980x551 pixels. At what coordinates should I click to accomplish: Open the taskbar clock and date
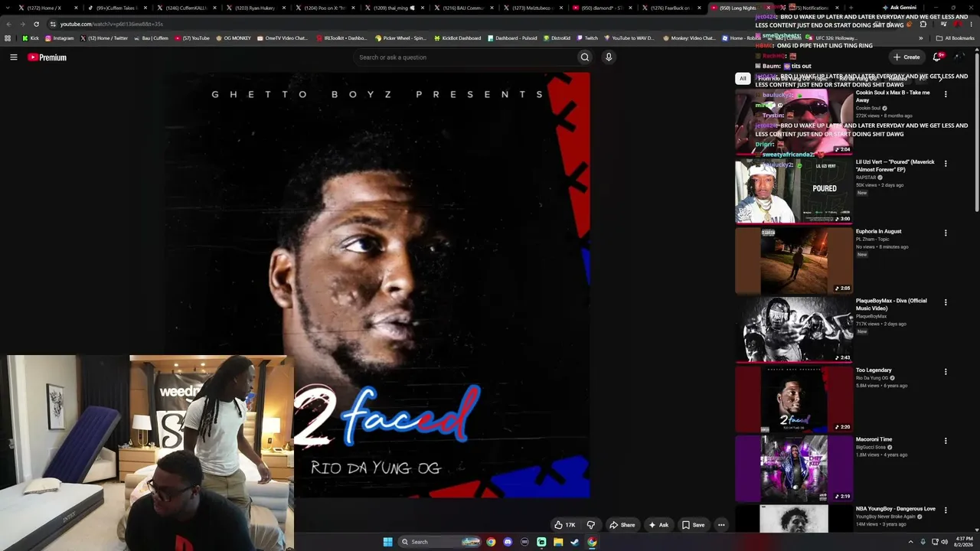coord(964,542)
